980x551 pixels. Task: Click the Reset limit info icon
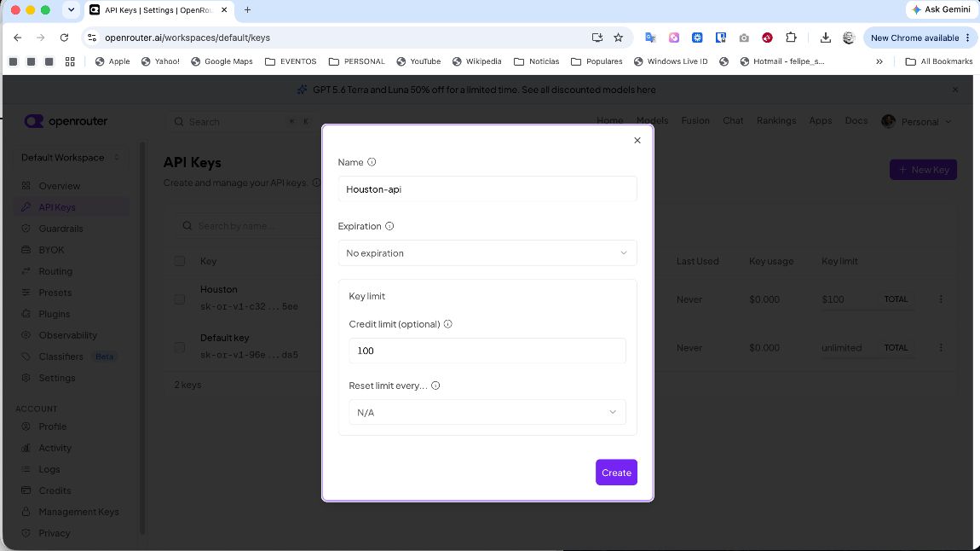coord(435,386)
